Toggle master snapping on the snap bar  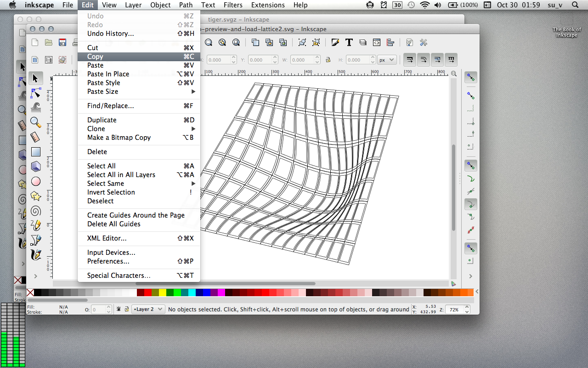click(x=470, y=77)
